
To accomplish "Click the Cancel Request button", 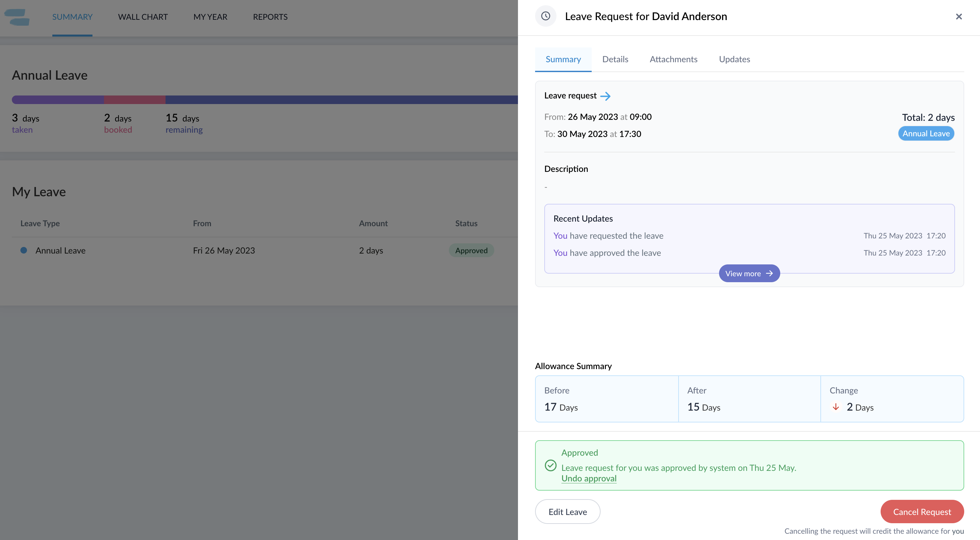I will (922, 511).
